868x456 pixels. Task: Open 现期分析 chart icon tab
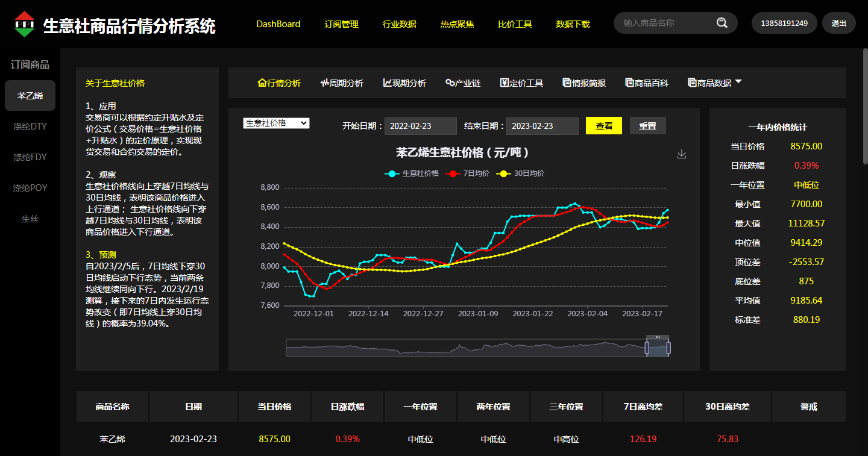388,83
